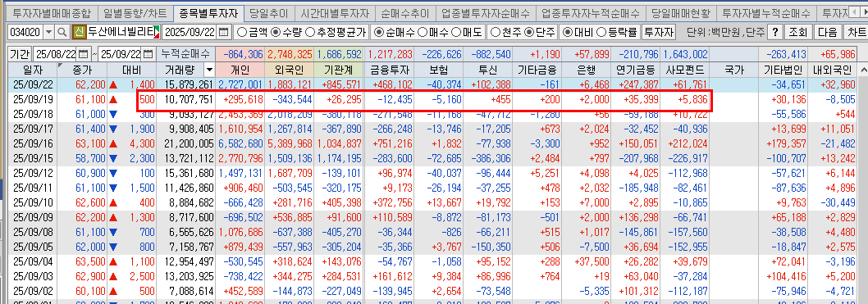Select the 금액 radio button
Screen dimensions: 868x304
pyautogui.click(x=241, y=33)
